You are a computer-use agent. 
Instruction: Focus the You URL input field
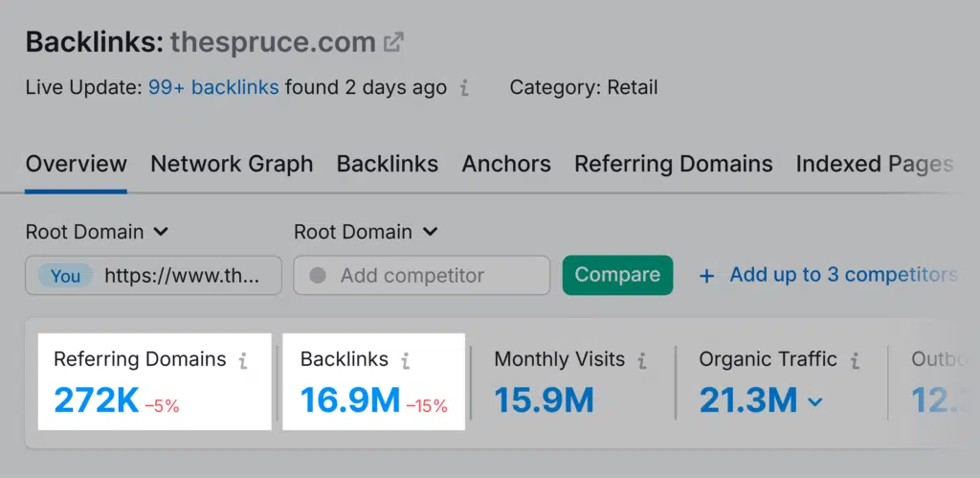(182, 275)
